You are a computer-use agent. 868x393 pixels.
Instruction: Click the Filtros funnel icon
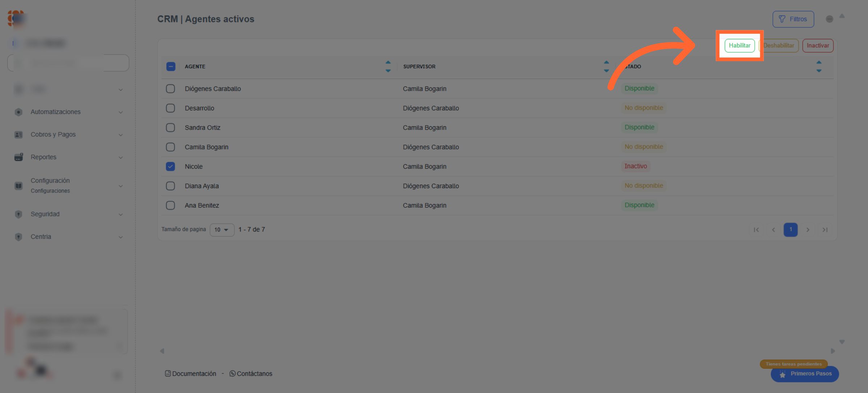[782, 19]
